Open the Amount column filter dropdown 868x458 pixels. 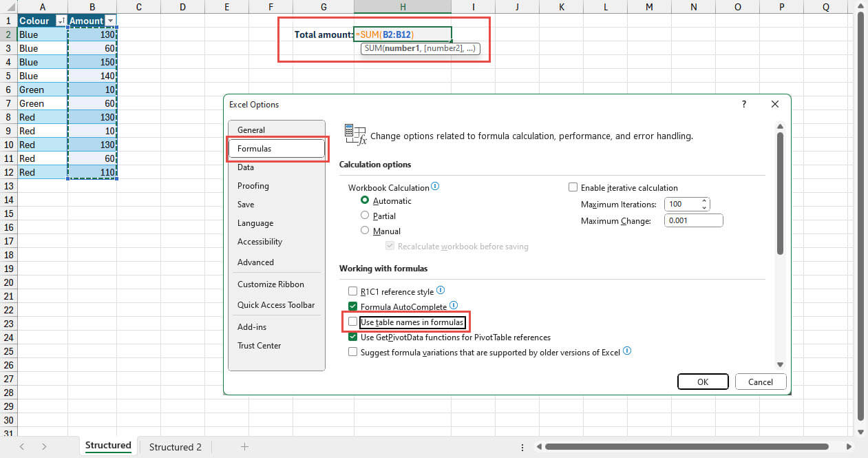(x=110, y=20)
